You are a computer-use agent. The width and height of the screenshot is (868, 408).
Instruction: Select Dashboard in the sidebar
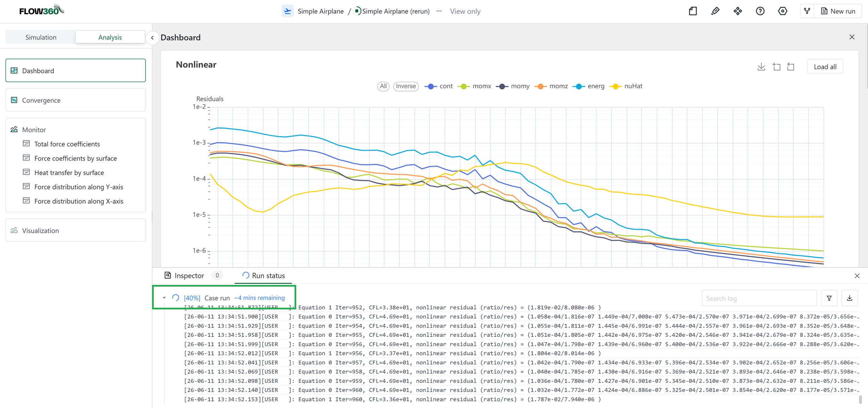[76, 70]
